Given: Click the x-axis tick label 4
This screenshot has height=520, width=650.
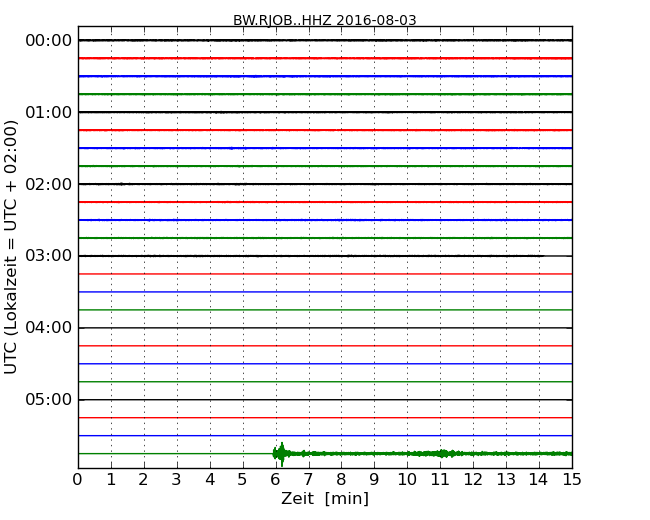Looking at the screenshot, I should 210,480.
